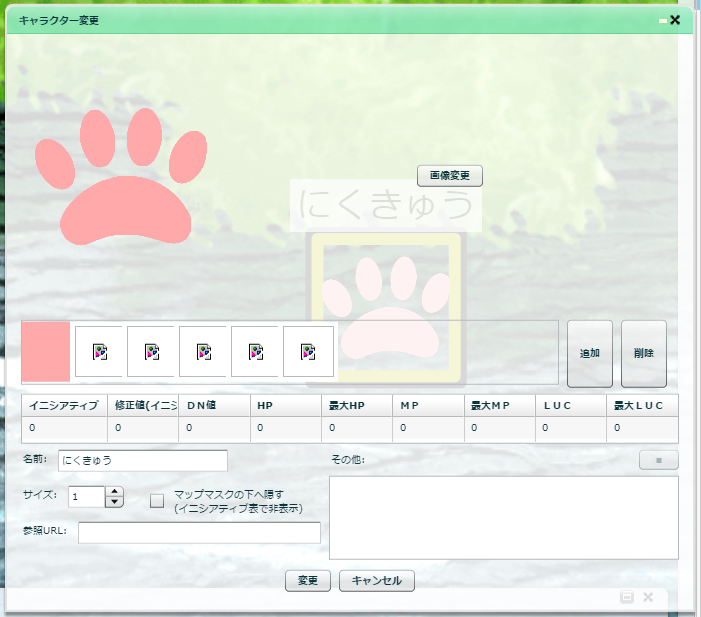This screenshot has width=701, height=617.
Task: Minimize the キャラクター変更 window
Action: tap(663, 21)
